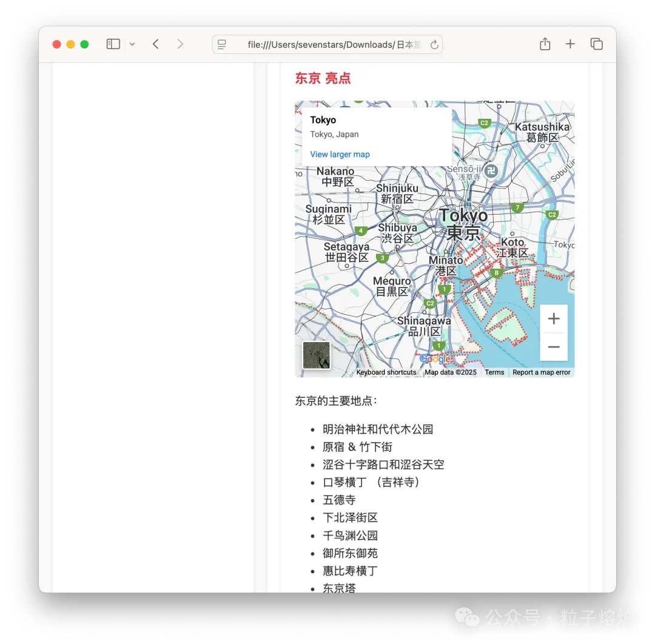
Task: Click the Meguro label on map
Action: (392, 286)
